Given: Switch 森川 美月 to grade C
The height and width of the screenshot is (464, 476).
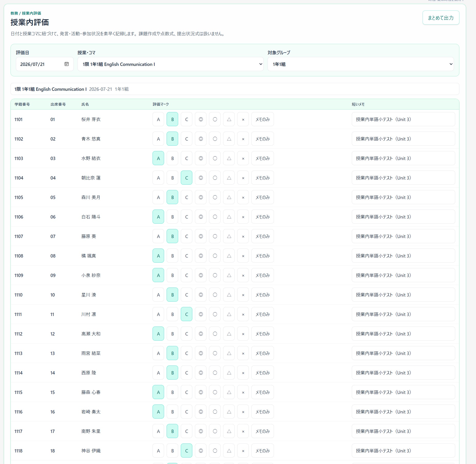Looking at the screenshot, I should pyautogui.click(x=187, y=197).
